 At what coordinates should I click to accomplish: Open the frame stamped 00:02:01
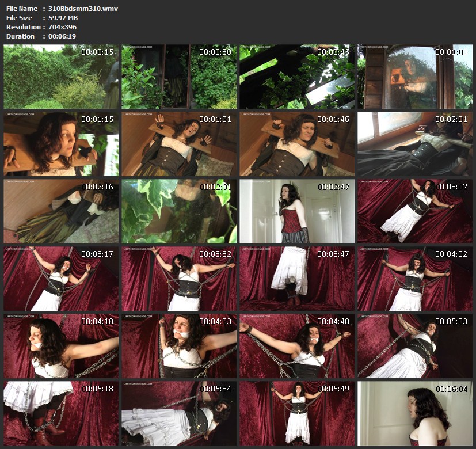(415, 144)
